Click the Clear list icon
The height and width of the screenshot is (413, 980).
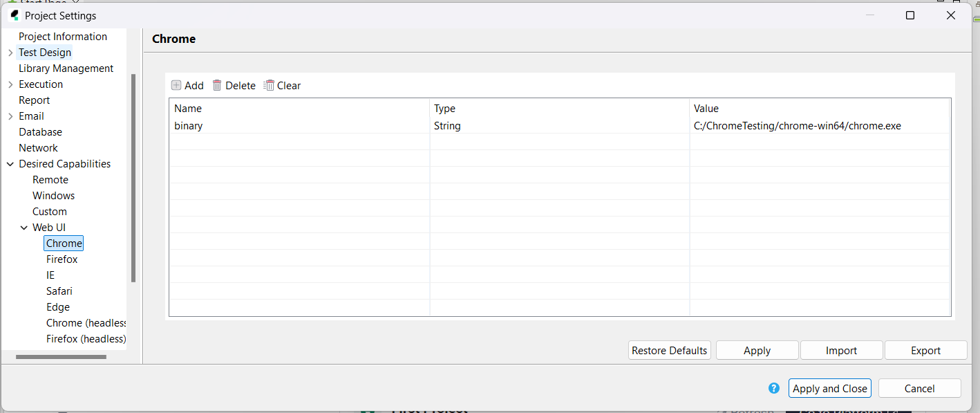point(269,86)
